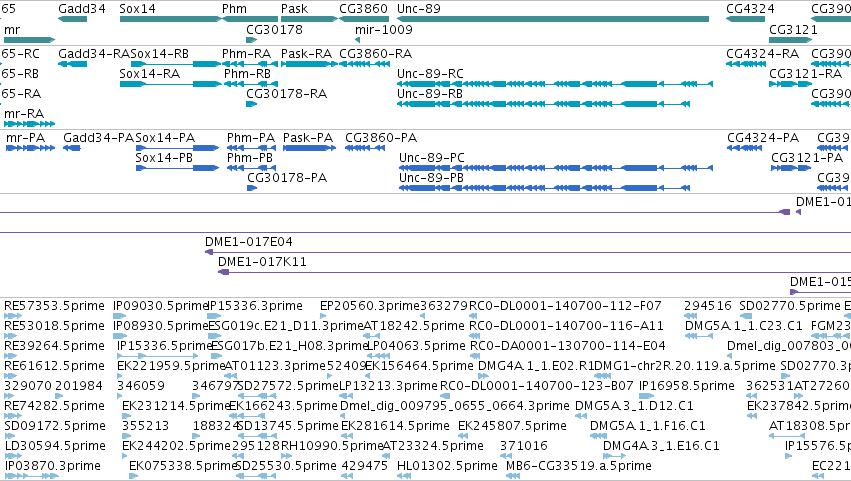Select the Sox14-PA protein feature
The height and width of the screenshot is (481, 851).
point(177,148)
